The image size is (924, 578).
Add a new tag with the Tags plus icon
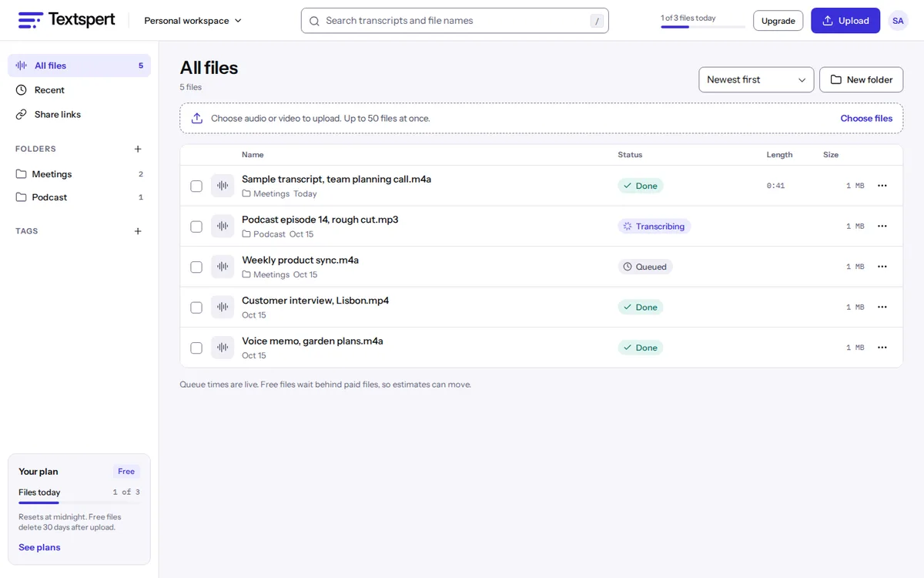pos(138,231)
